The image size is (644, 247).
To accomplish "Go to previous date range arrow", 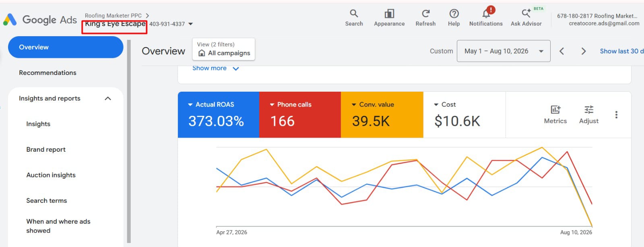I will click(x=562, y=51).
